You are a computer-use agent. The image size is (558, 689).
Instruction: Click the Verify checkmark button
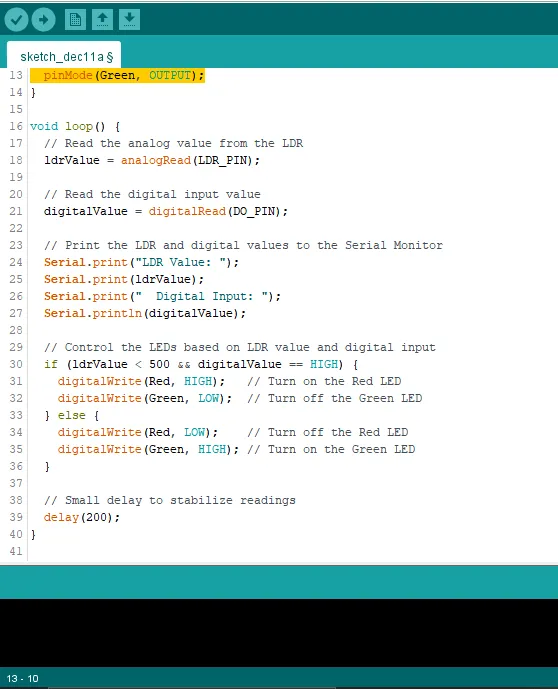pos(16,19)
